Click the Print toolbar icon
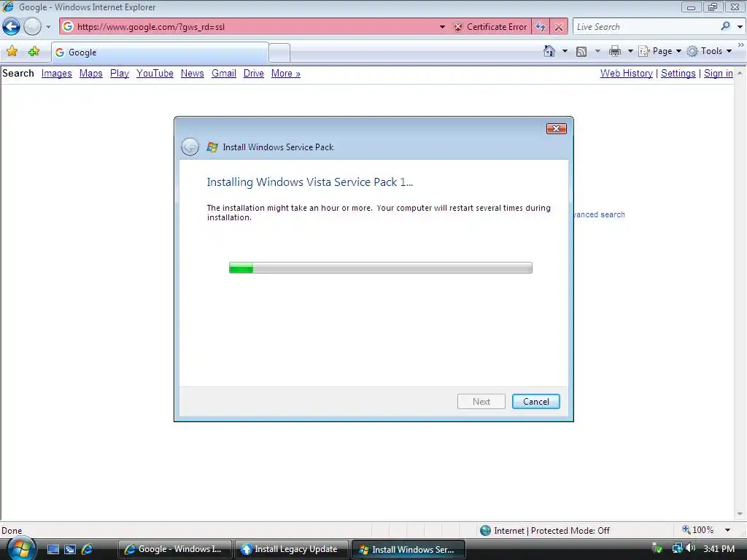Screen dimensions: 747x560 tap(615, 51)
